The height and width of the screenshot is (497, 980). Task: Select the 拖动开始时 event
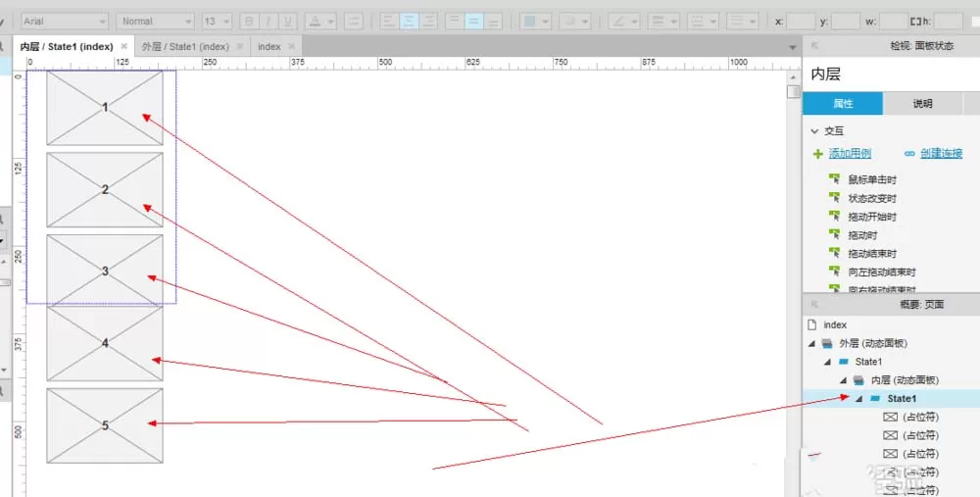coord(872,217)
